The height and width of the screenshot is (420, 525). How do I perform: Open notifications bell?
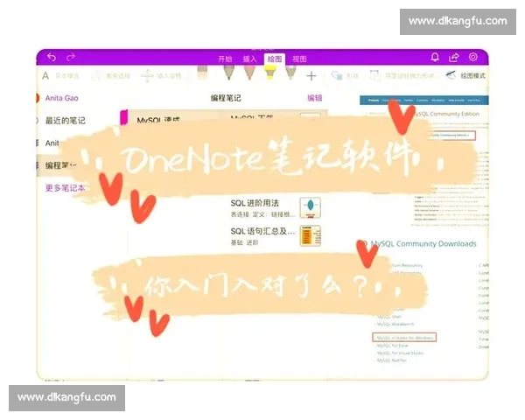[x=435, y=57]
